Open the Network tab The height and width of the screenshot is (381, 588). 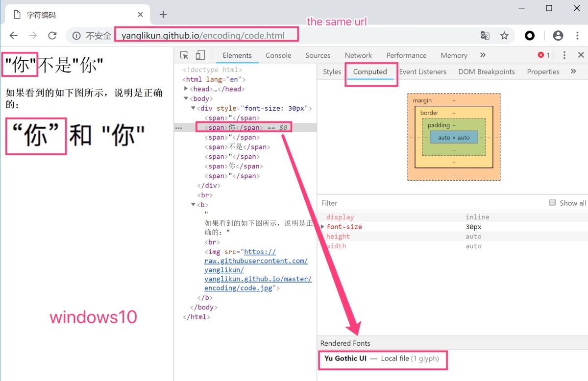(x=358, y=55)
